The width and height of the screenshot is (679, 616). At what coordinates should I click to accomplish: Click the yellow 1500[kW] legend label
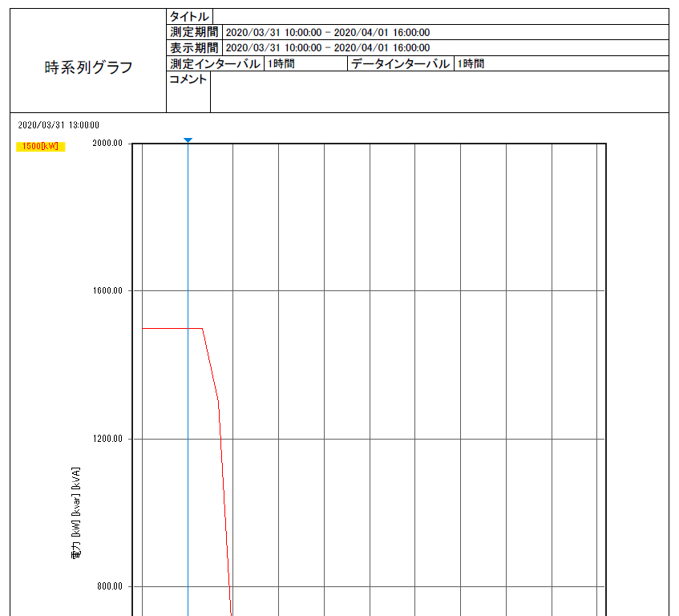(x=41, y=146)
